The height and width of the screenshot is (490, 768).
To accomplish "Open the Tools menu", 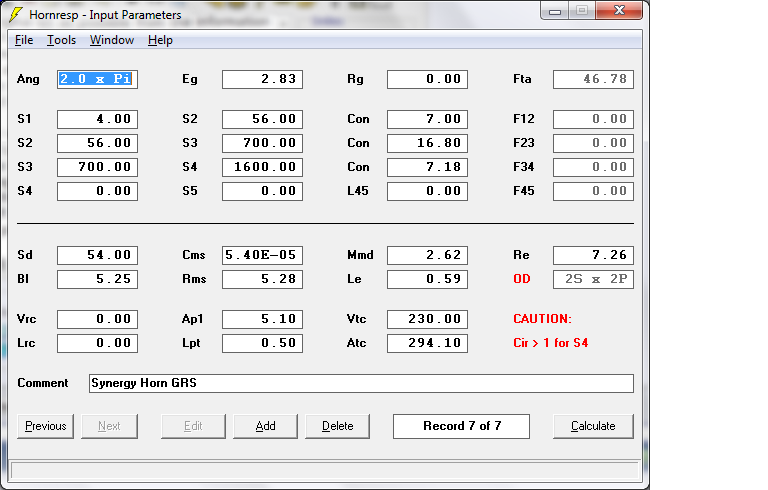I will click(61, 40).
